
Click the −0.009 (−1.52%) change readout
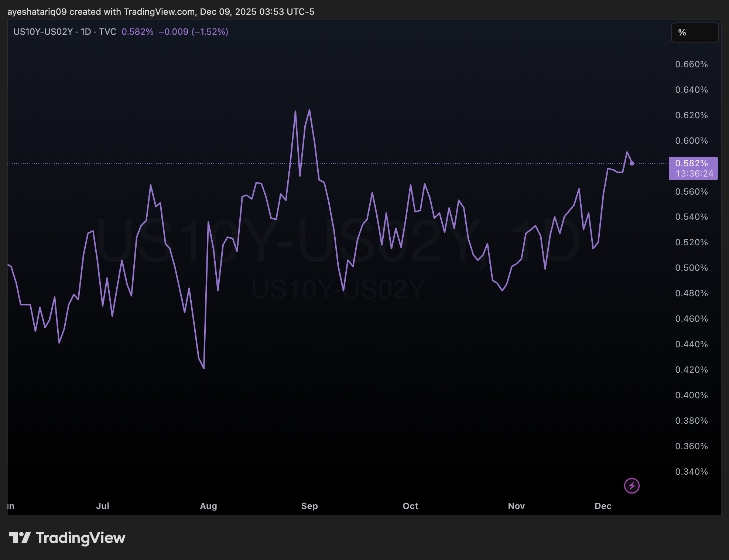(x=194, y=32)
